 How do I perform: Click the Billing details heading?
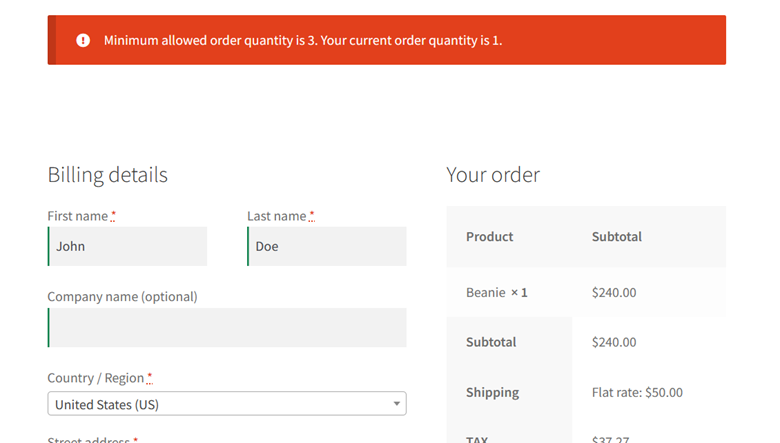(x=107, y=175)
